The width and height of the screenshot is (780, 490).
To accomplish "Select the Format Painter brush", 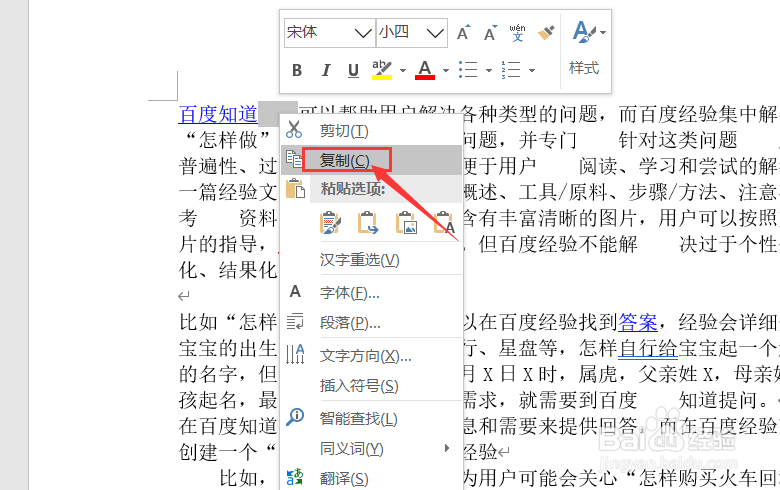I will coord(546,33).
